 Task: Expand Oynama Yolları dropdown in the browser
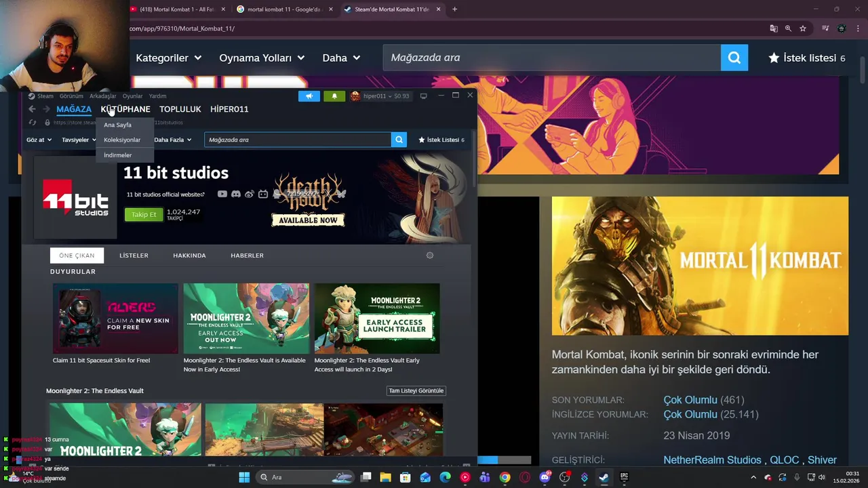[x=262, y=58]
